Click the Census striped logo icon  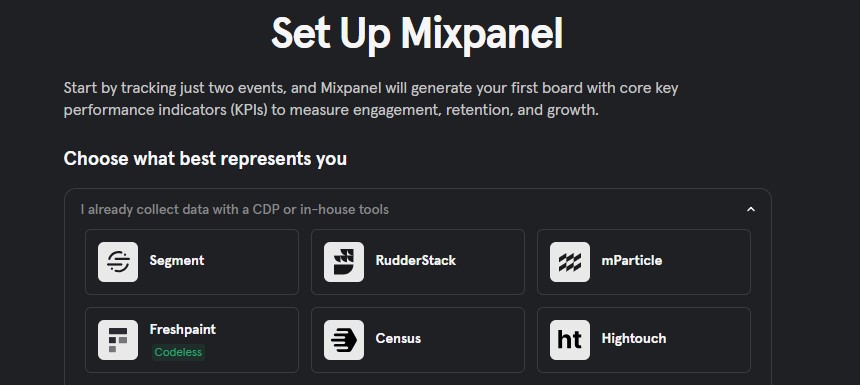(344, 340)
